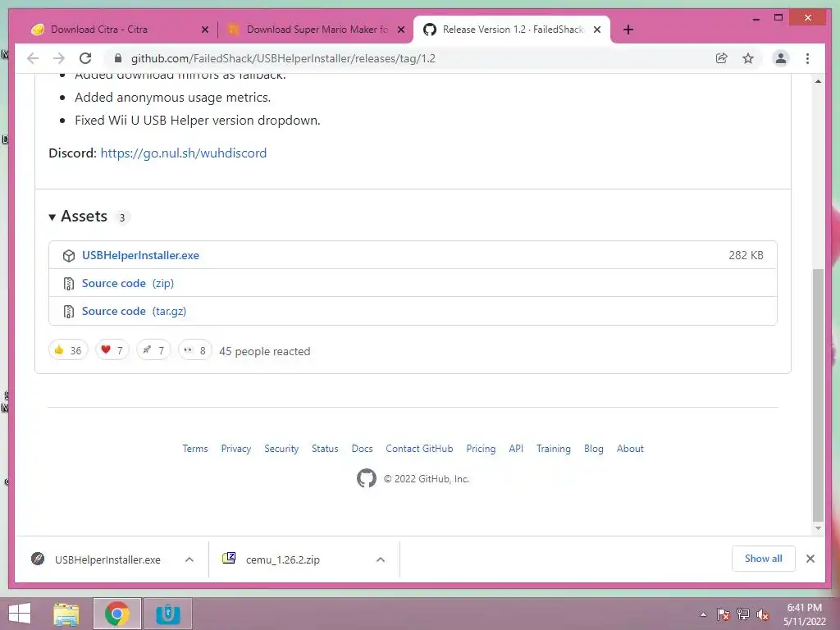The image size is (840, 630).
Task: Open the Status footer link
Action: [x=325, y=449]
